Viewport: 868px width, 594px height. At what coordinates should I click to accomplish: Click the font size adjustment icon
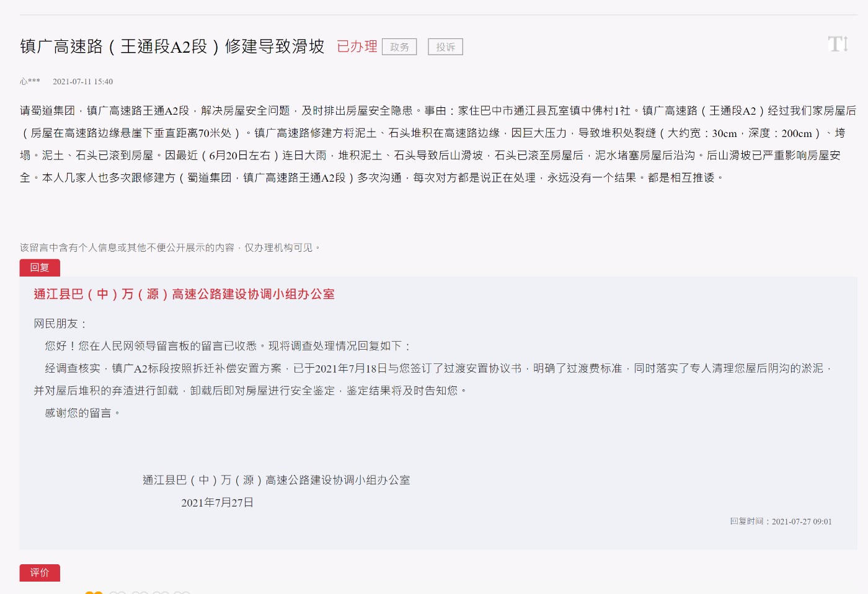tap(838, 44)
